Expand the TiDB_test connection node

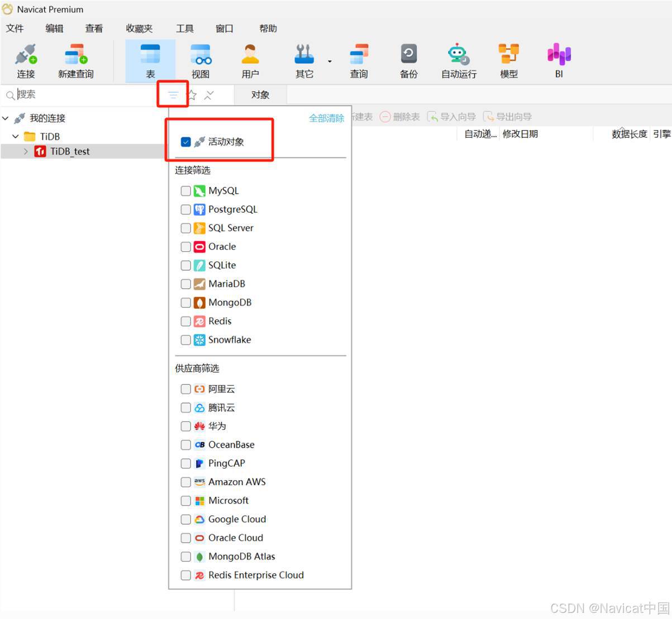pyautogui.click(x=26, y=151)
